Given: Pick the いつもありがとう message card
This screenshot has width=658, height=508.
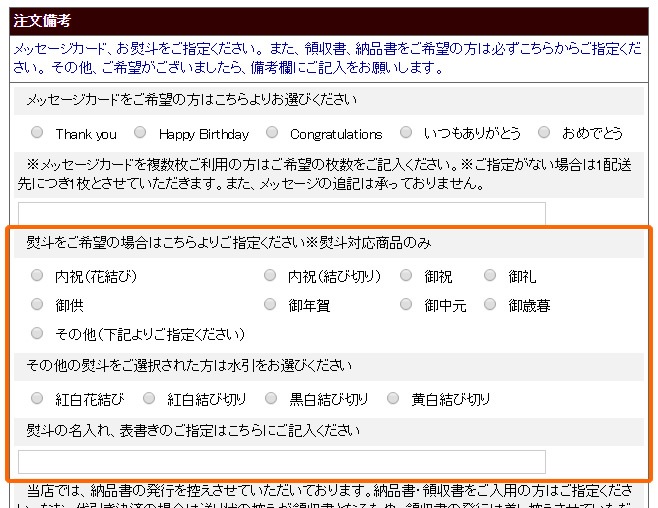Looking at the screenshot, I should (x=406, y=132).
